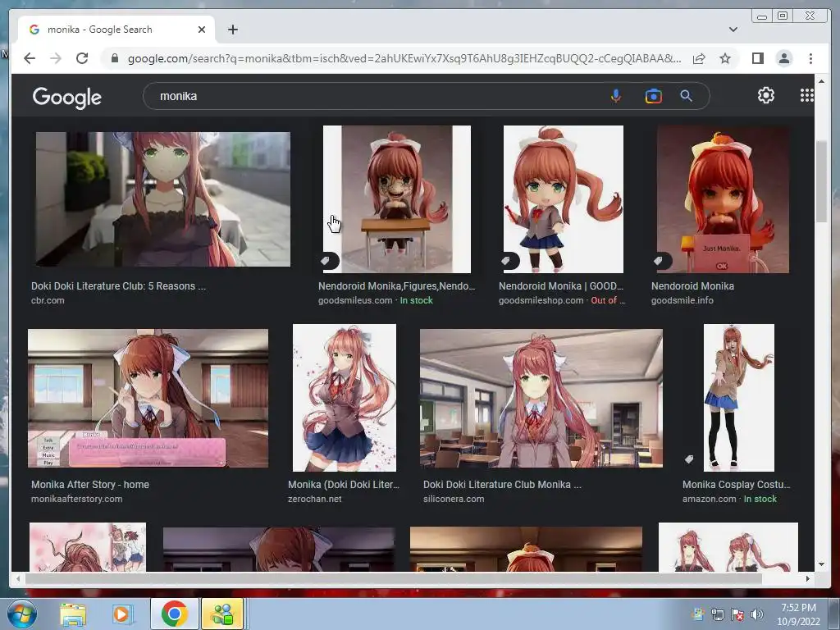Open Nendoroid Monika goodsmileshop.com thumbnail
The height and width of the screenshot is (630, 840).
(563, 199)
